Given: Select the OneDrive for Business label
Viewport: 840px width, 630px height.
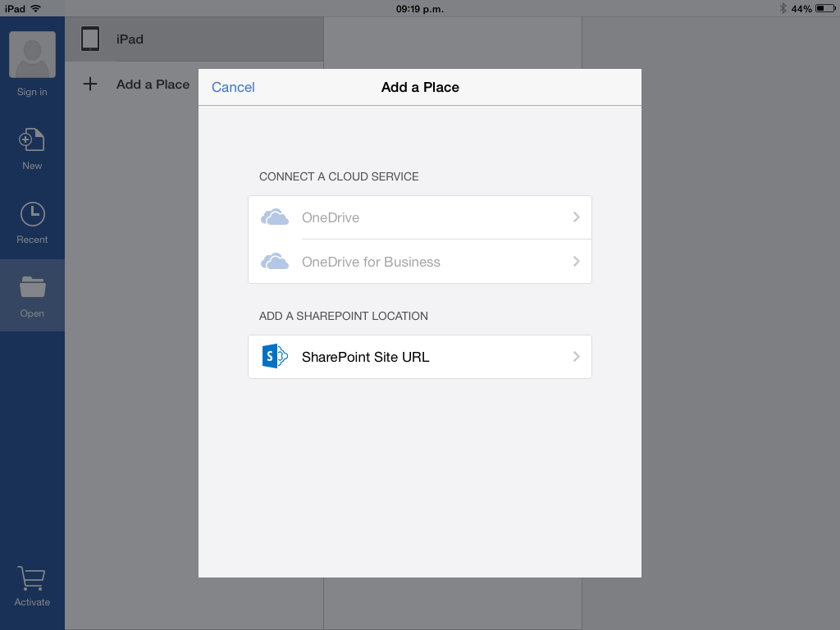Looking at the screenshot, I should (x=371, y=262).
